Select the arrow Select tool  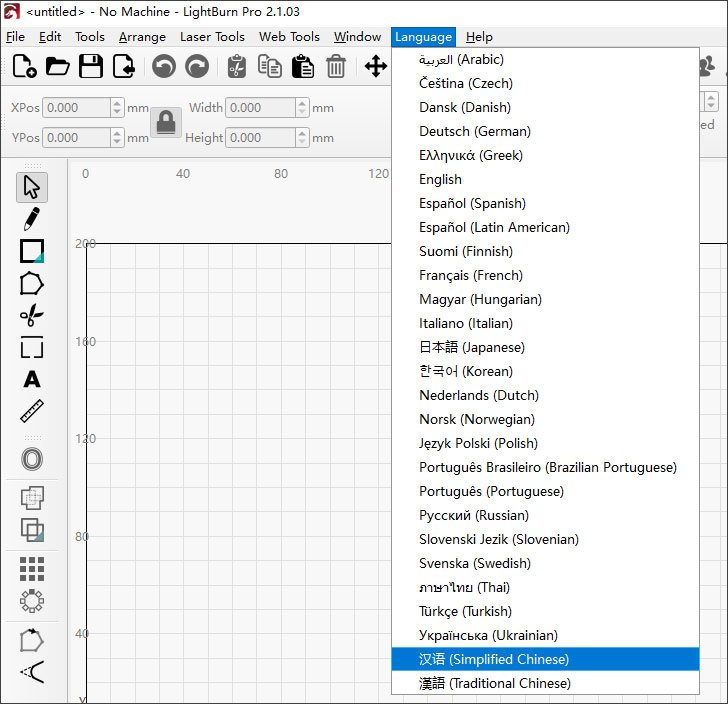tap(32, 187)
